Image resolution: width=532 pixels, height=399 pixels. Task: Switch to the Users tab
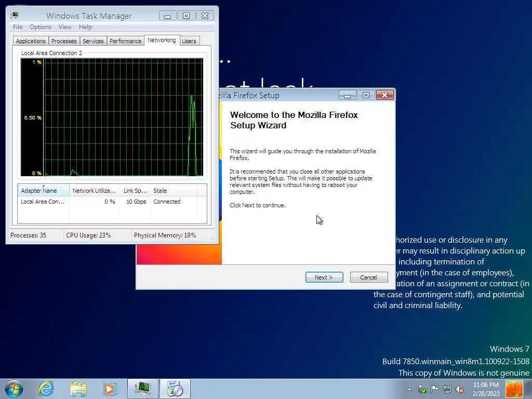(189, 41)
